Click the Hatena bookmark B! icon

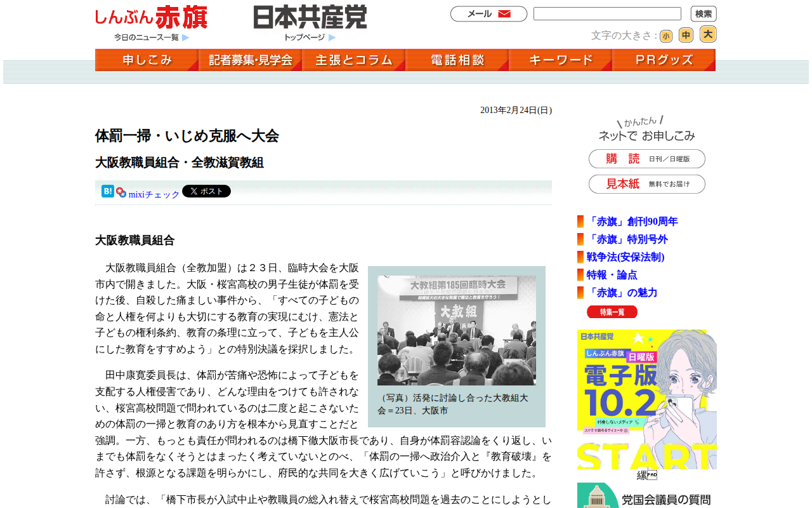(108, 191)
